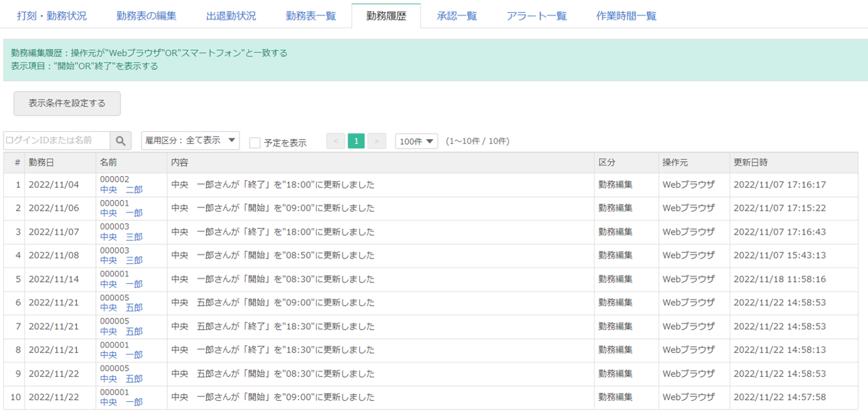
Task: Go to previous page arrow
Action: point(335,141)
